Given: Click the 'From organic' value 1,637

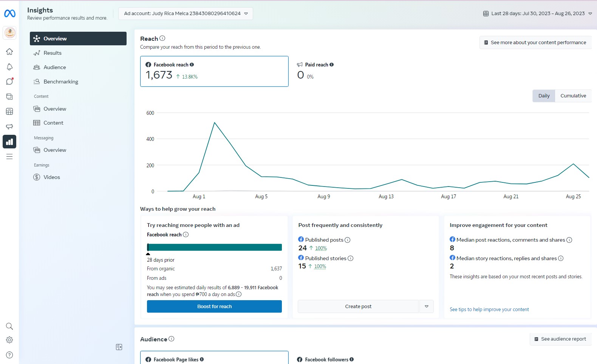Looking at the screenshot, I should [276, 269].
